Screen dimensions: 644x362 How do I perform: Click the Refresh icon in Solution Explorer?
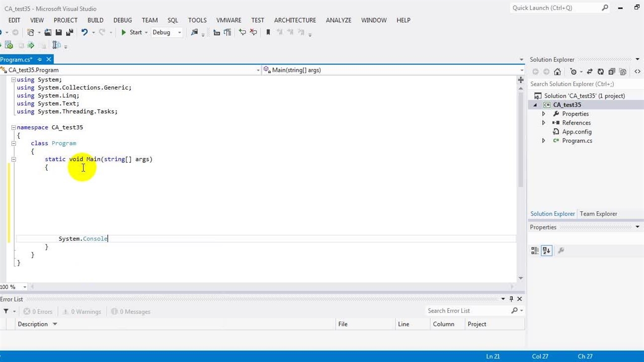coord(600,72)
